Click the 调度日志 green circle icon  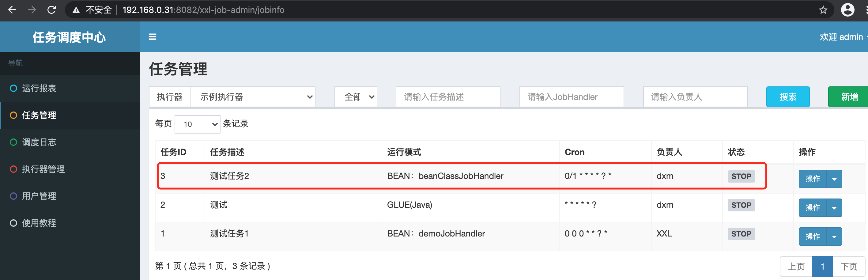click(13, 142)
